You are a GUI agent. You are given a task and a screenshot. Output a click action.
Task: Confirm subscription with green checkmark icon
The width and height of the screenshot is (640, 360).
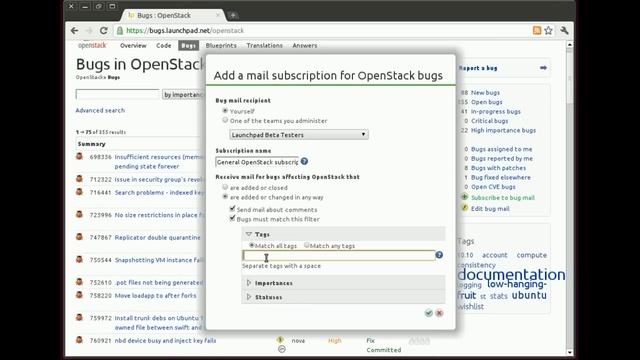click(x=429, y=313)
